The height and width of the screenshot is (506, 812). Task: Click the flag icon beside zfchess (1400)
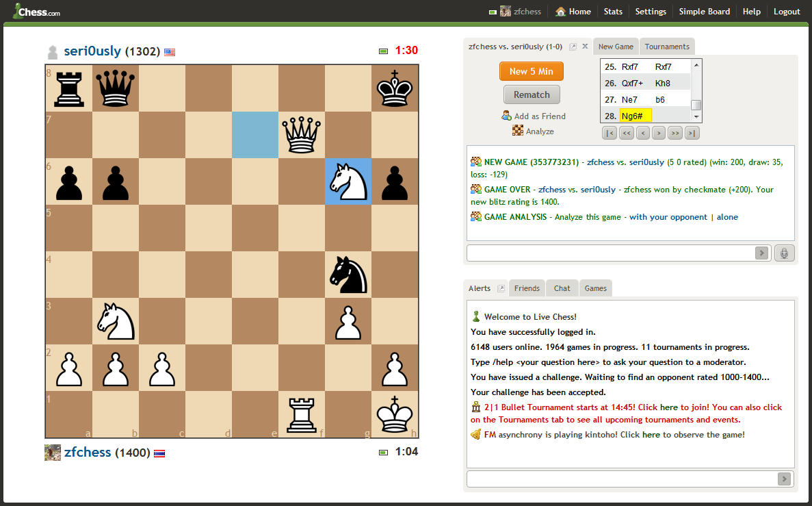click(x=159, y=453)
